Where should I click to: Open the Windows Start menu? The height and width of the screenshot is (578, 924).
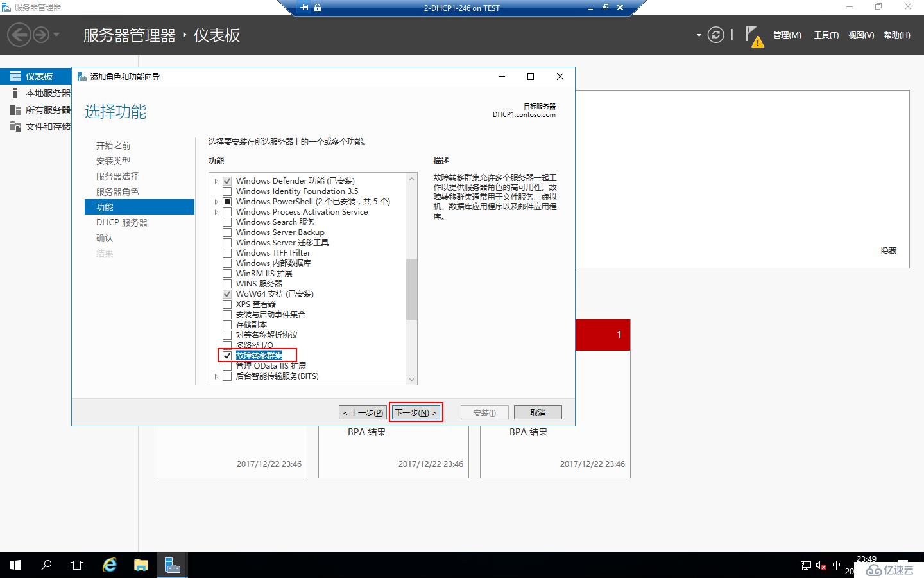[x=15, y=565]
